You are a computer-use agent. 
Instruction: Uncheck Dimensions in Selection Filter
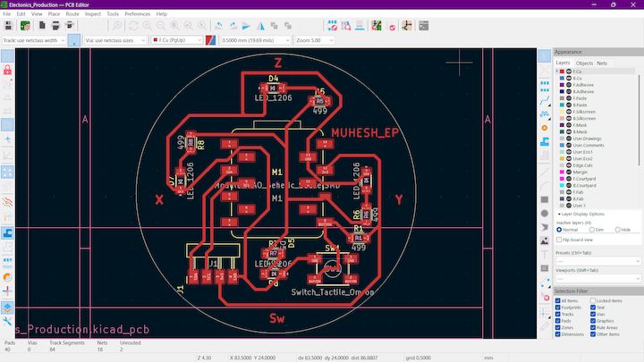[558, 334]
